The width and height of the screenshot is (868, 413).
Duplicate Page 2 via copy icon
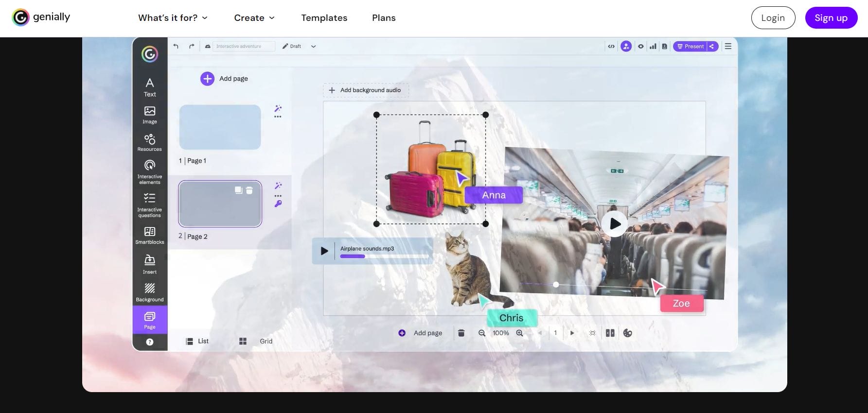238,190
